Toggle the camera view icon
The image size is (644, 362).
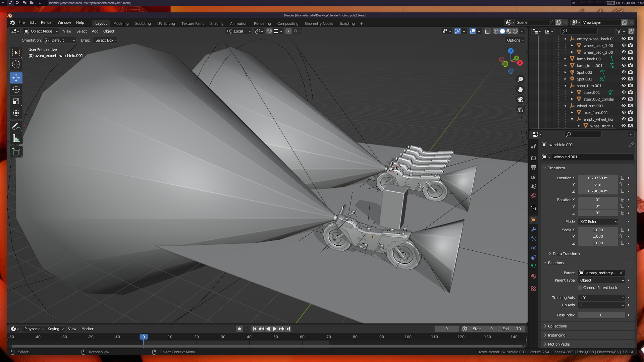[520, 100]
